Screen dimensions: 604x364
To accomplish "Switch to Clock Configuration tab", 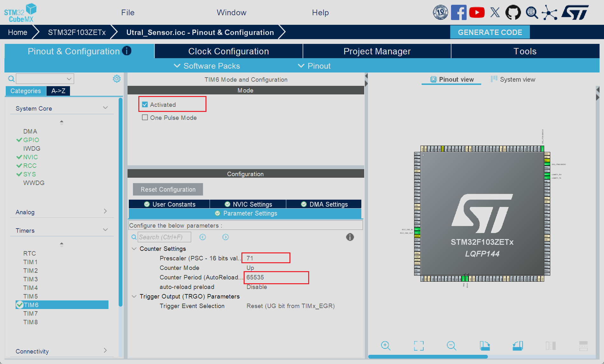I will click(229, 51).
